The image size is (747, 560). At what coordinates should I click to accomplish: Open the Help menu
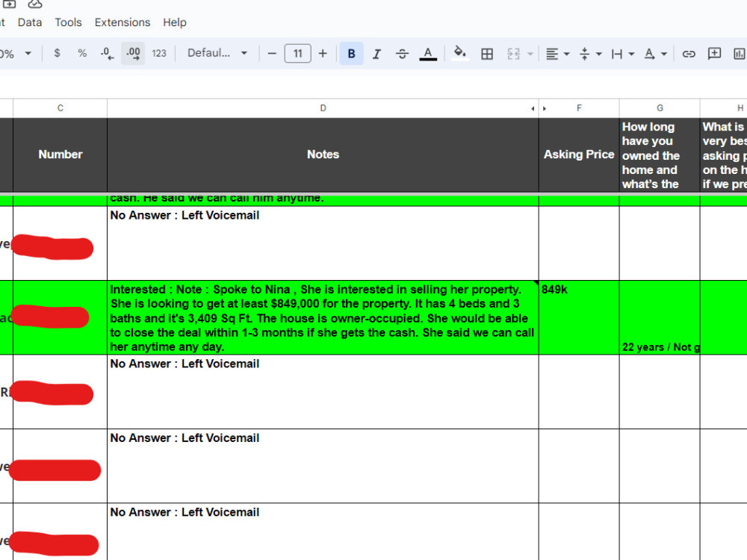coord(174,22)
